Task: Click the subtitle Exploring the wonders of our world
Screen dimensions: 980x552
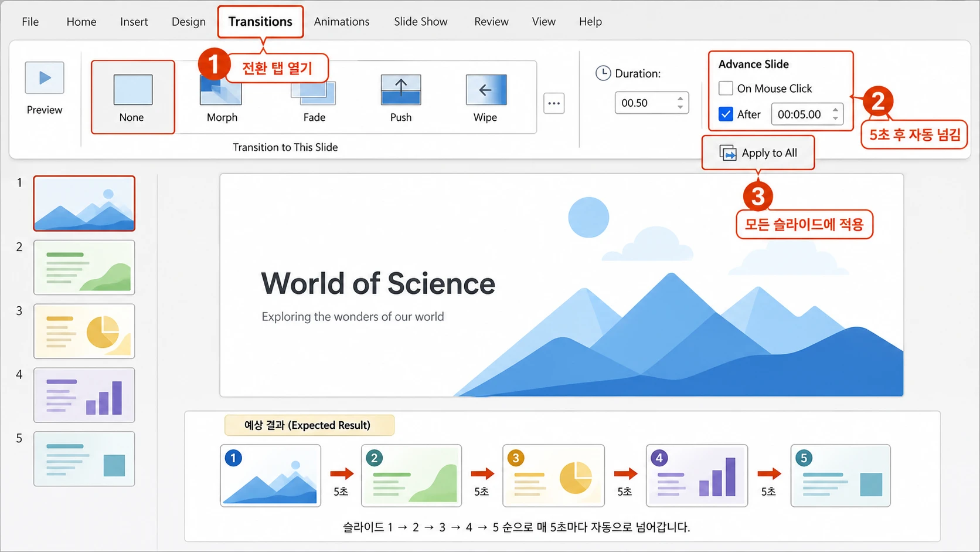Action: (x=353, y=317)
